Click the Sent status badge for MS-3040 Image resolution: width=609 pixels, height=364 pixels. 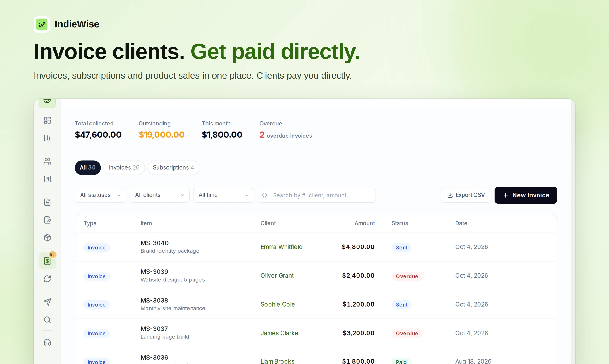pos(402,247)
